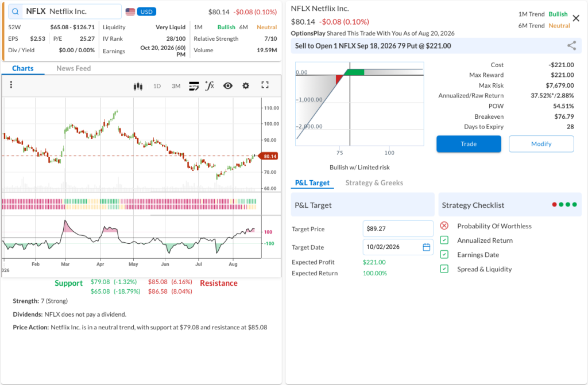Select the 3M chart range dropdown
Image resolution: width=588 pixels, height=385 pixels.
tap(176, 86)
